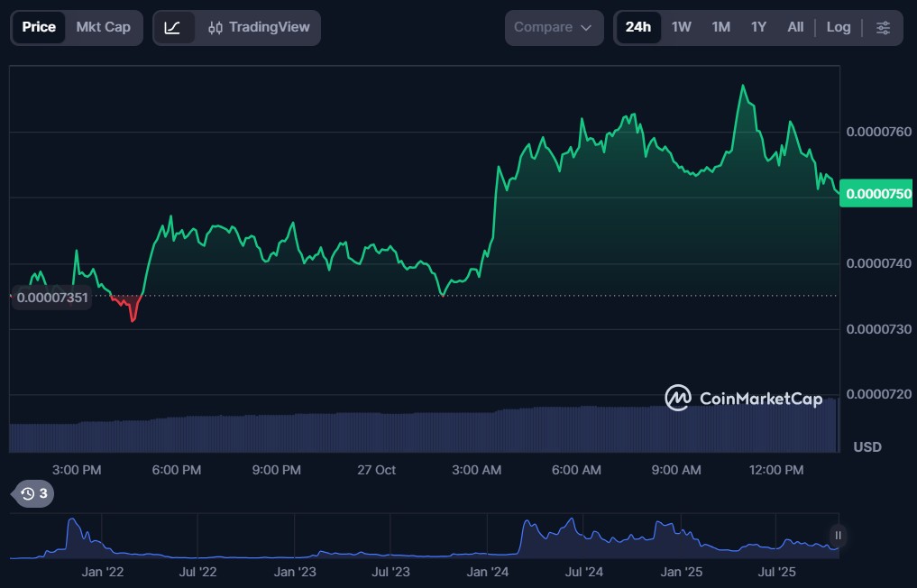Click the current price label 0.0000750
This screenshot has height=588, width=917.
point(877,194)
